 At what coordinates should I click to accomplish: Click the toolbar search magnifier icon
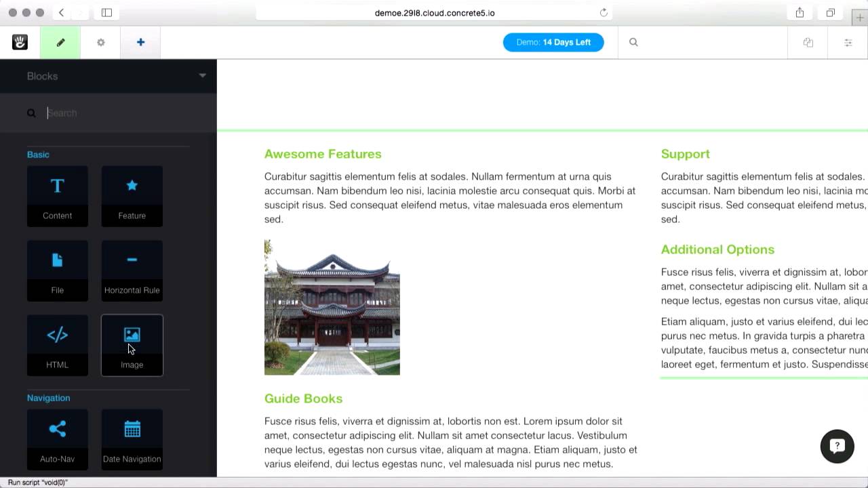[633, 42]
